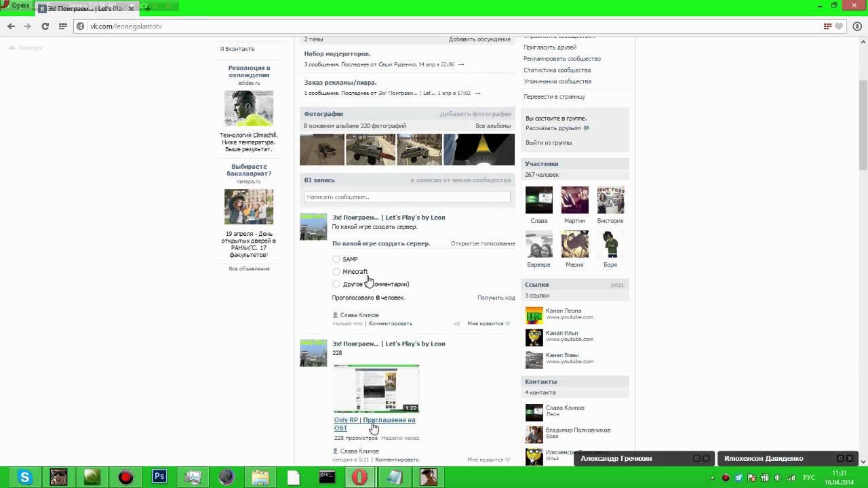Close the Александр Гречихин chat window
This screenshot has height=488, width=868.
point(706,458)
